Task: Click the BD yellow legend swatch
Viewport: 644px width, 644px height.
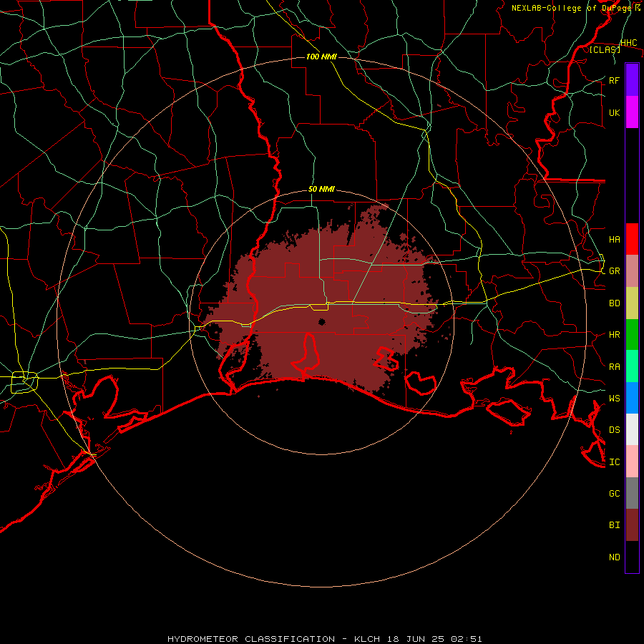Action: coord(632,303)
